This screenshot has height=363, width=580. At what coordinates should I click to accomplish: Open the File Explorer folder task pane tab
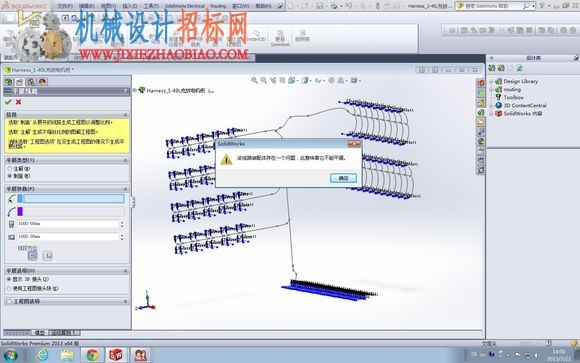tap(480, 122)
